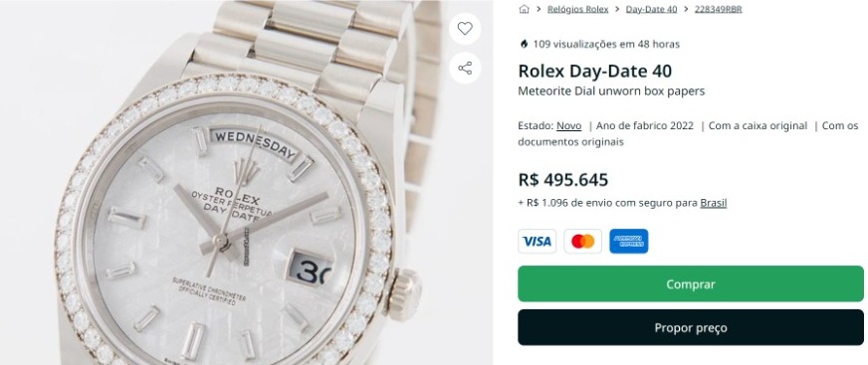Viewport: 868px width, 365px height.
Task: Click the chevron after the home icon
Action: click(539, 9)
